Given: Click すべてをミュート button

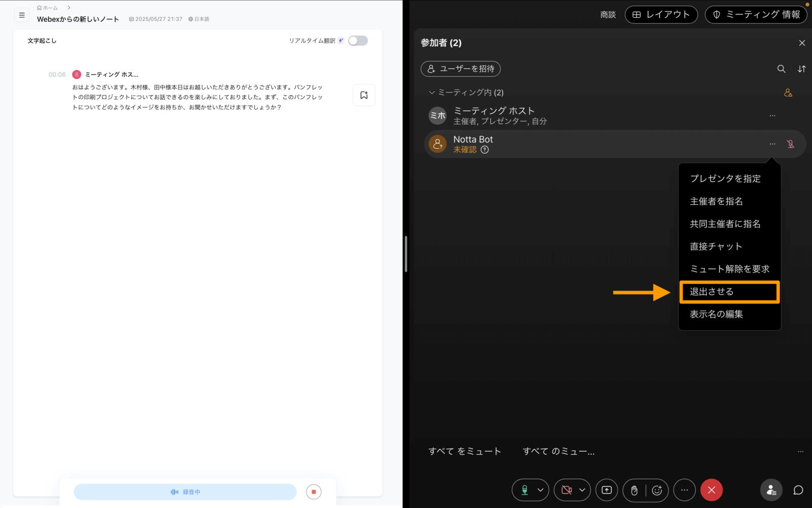Looking at the screenshot, I should [x=465, y=451].
